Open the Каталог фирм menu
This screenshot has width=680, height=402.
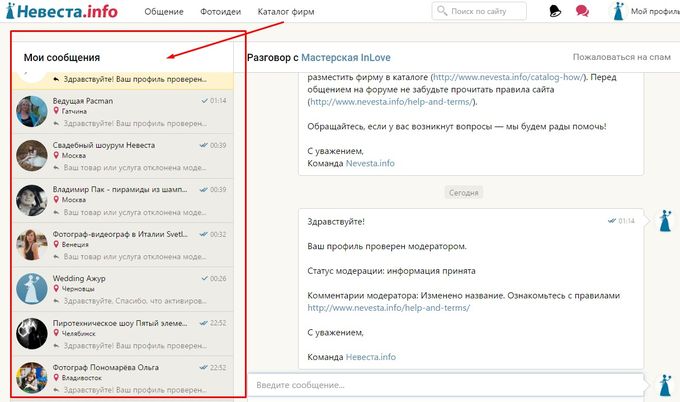pos(286,12)
